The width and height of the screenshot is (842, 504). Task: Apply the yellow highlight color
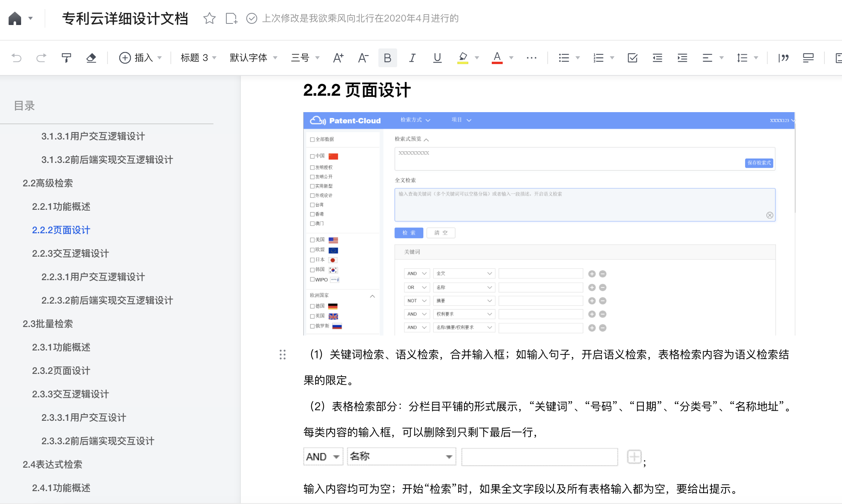pos(463,58)
